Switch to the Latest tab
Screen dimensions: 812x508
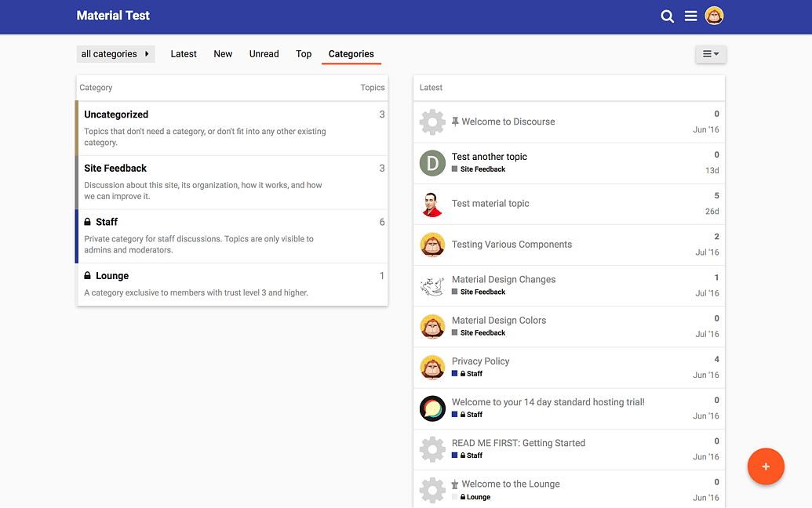point(184,54)
